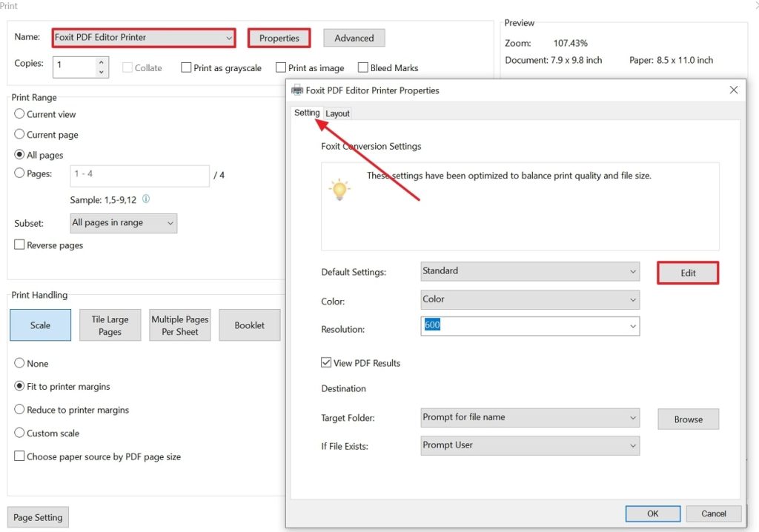Open the Subset dropdown
The image size is (759, 532).
[124, 223]
